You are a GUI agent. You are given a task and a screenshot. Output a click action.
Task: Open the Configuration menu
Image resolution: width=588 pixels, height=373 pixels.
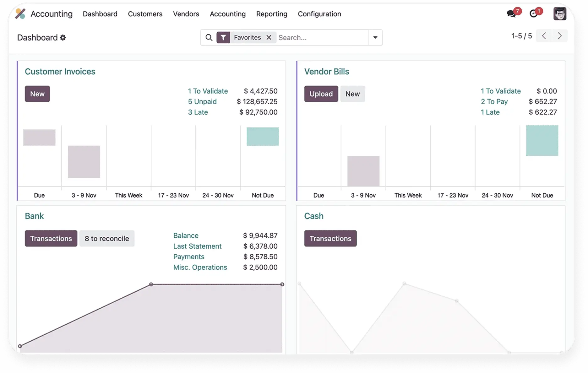point(319,14)
